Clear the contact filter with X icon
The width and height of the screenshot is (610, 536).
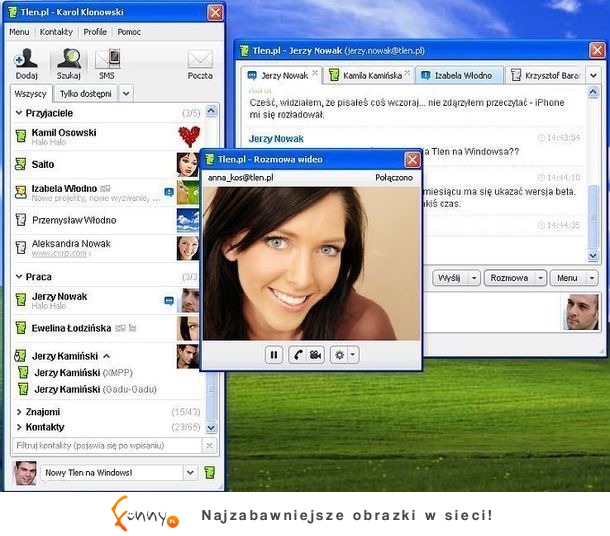[209, 446]
